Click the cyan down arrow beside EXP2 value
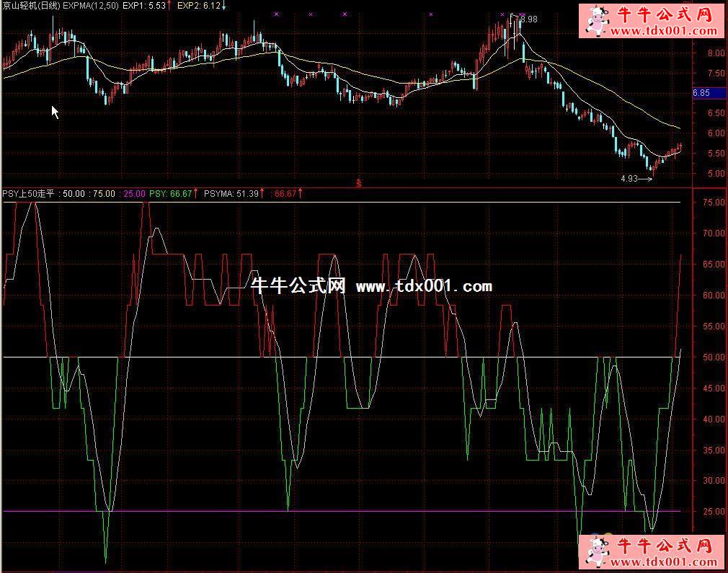Viewport: 728px width, 573px height. point(223,6)
